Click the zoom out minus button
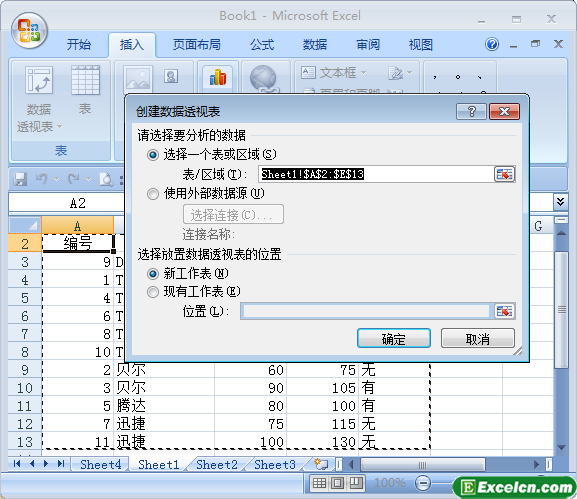577x499 pixels. pos(423,482)
